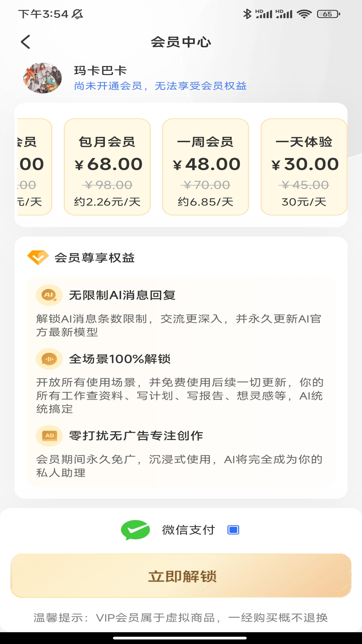Tap the voice scene unlock icon
Image resolution: width=362 pixels, height=644 pixels.
(49, 359)
